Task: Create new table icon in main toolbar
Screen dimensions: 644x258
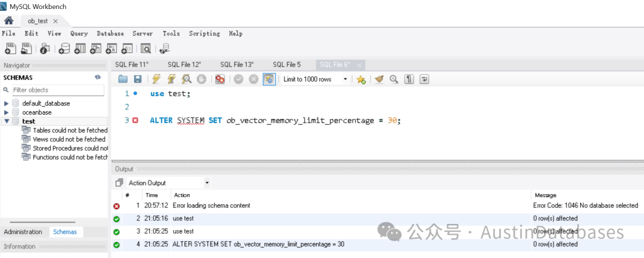Action: pos(80,49)
